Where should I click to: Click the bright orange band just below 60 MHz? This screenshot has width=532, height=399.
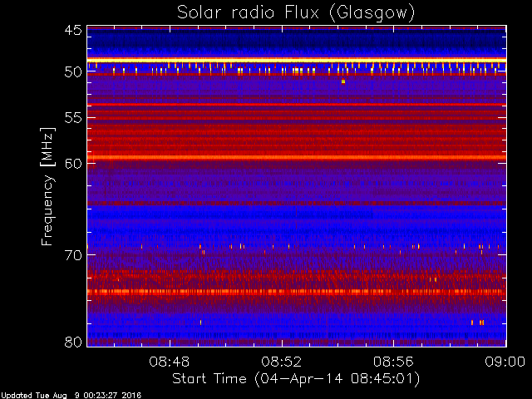[297, 157]
